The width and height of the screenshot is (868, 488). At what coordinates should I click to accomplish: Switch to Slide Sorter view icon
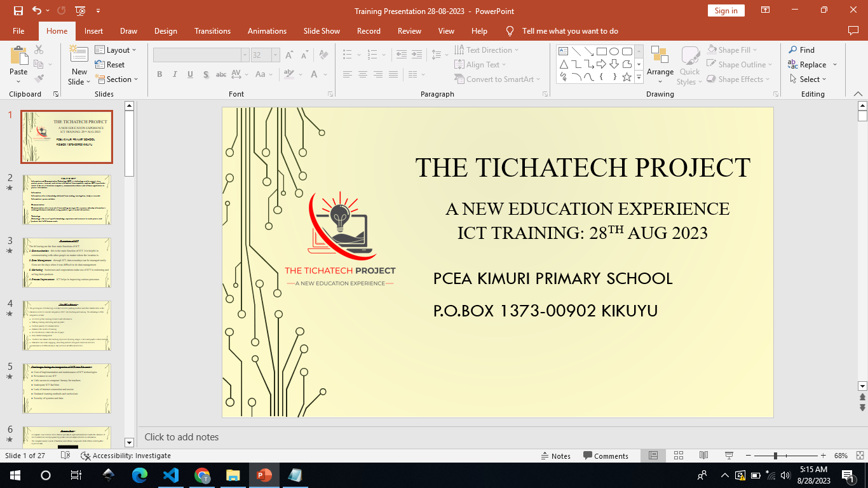coord(678,456)
